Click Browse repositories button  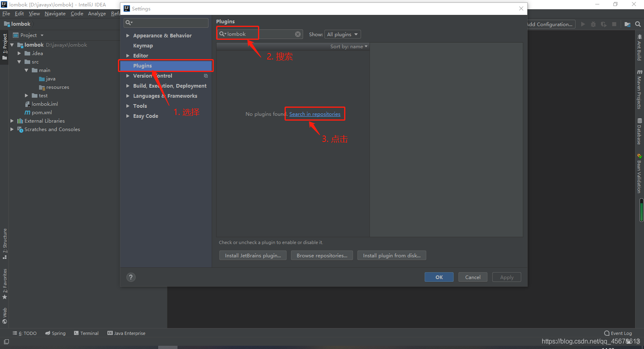click(322, 255)
